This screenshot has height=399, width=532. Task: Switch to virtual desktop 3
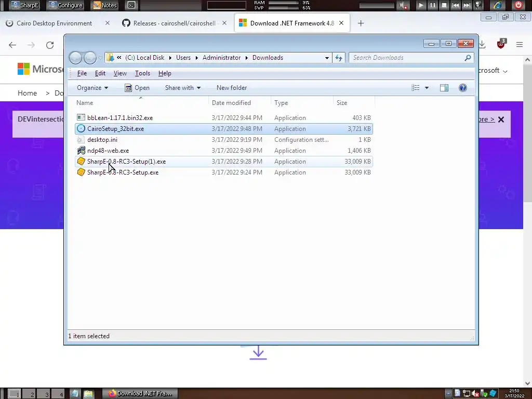pos(44,394)
